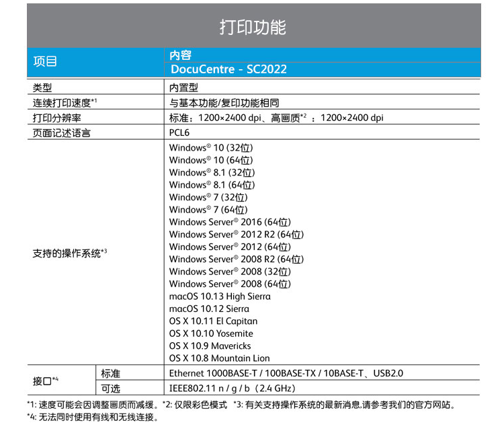Viewport: 504px width, 437px height.
Task: Click the 连续打印速度 row label
Action: pyautogui.click(x=65, y=103)
